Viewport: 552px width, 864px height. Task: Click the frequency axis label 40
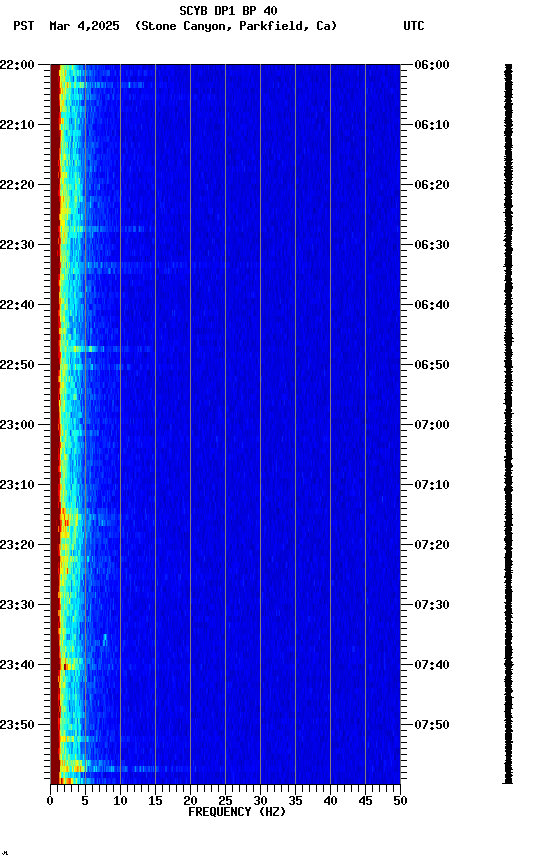(330, 801)
